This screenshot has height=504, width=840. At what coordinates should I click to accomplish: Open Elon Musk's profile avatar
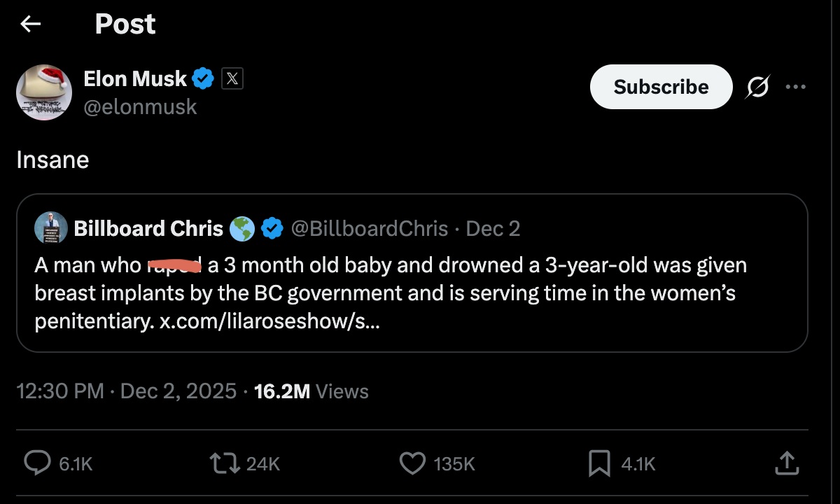pos(44,92)
